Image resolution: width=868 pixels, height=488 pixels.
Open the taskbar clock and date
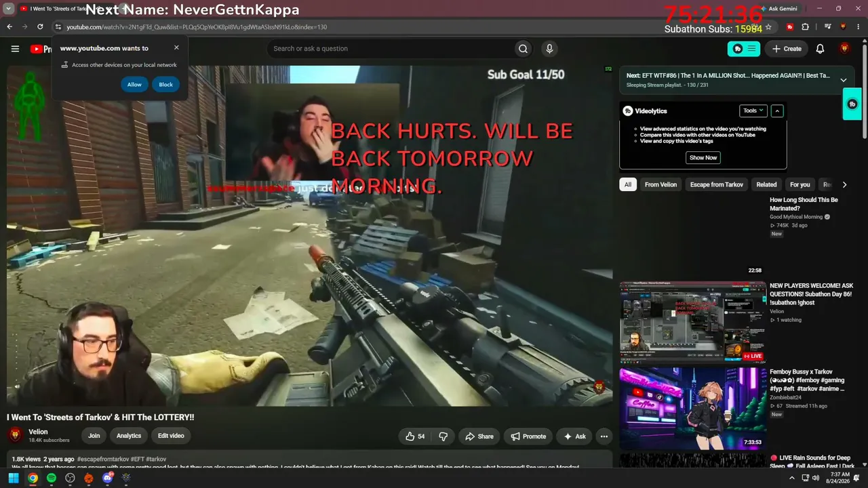point(839,478)
